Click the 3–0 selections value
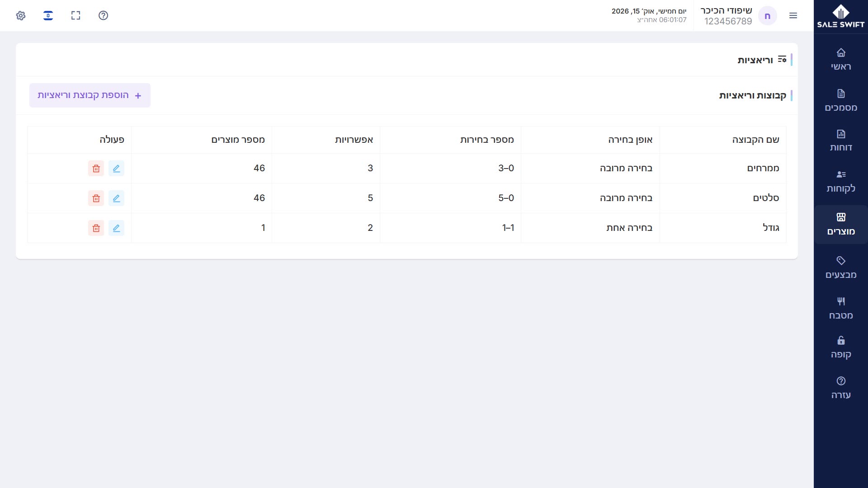The image size is (868, 488). click(506, 168)
